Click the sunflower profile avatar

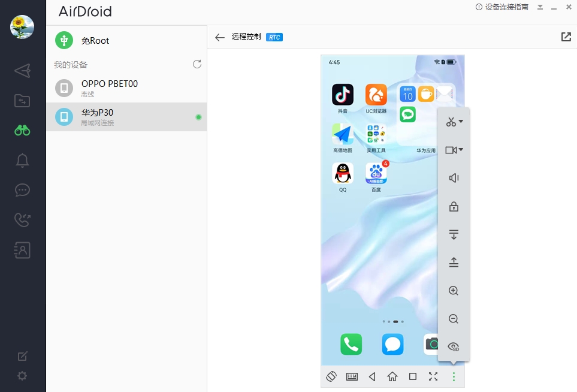click(22, 27)
